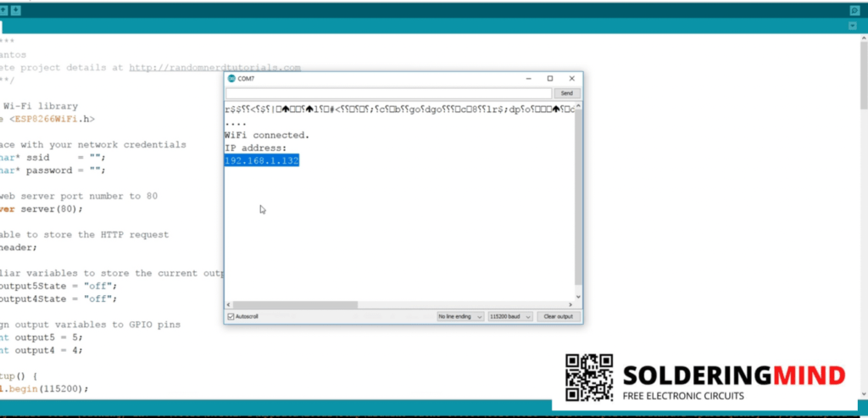Click the 'output5 = 5;' code line
The height and width of the screenshot is (418, 868).
point(48,337)
